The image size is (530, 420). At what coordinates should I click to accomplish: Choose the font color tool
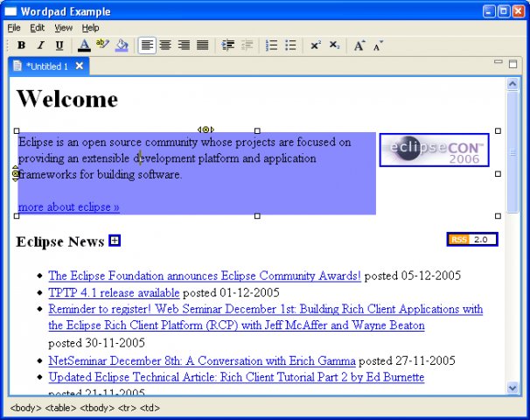tap(84, 45)
